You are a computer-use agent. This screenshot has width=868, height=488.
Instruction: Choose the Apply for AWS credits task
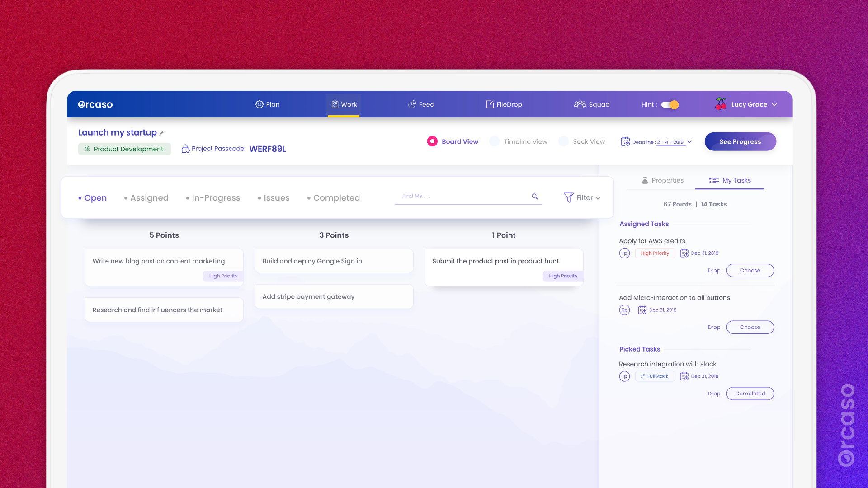pyautogui.click(x=750, y=270)
